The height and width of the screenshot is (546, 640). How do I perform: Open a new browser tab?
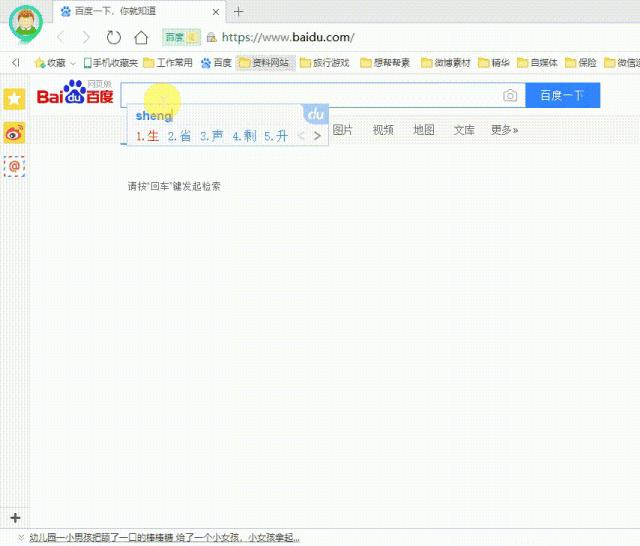point(239,12)
